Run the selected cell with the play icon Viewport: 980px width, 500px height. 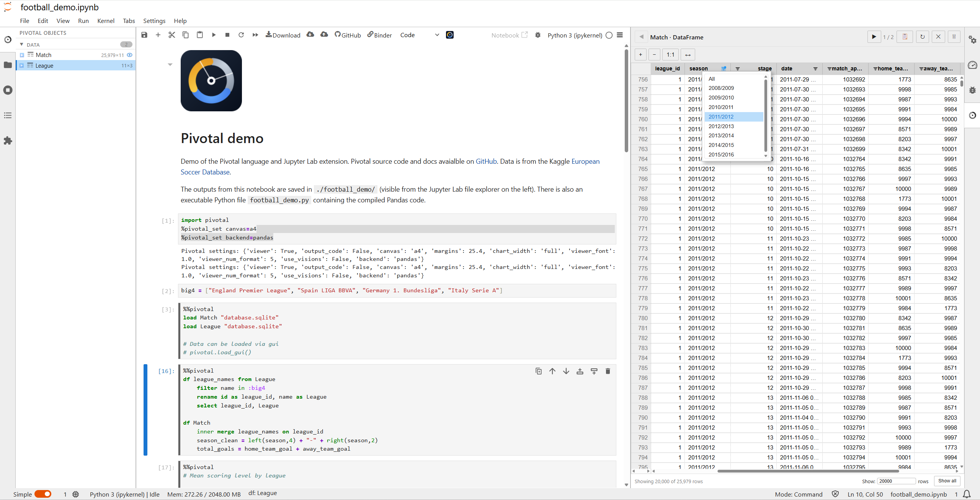pos(214,35)
